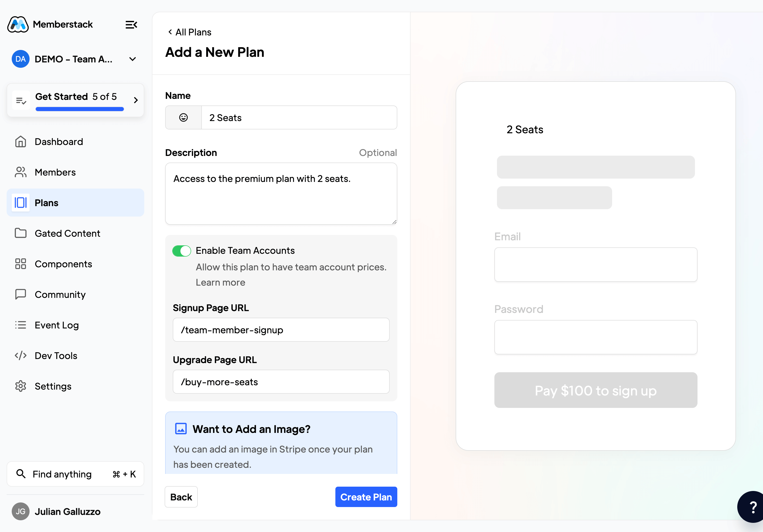Click the All Plans menu link
The image size is (763, 532).
(x=189, y=32)
